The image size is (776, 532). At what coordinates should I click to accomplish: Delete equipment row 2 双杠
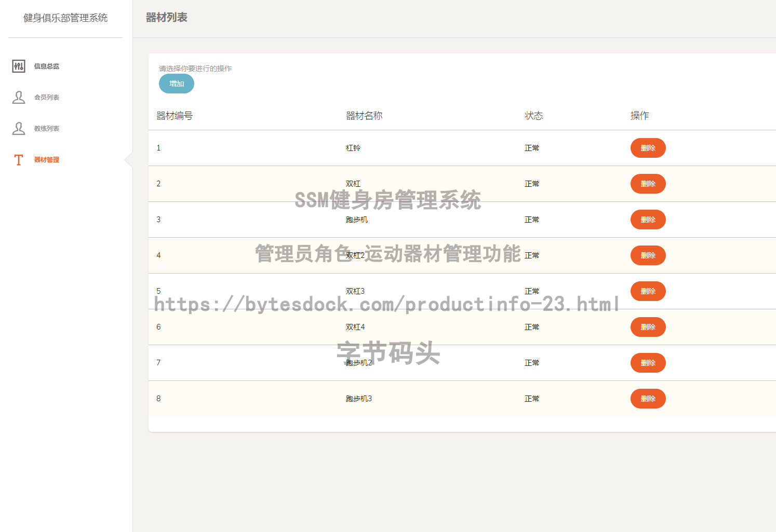coord(648,184)
